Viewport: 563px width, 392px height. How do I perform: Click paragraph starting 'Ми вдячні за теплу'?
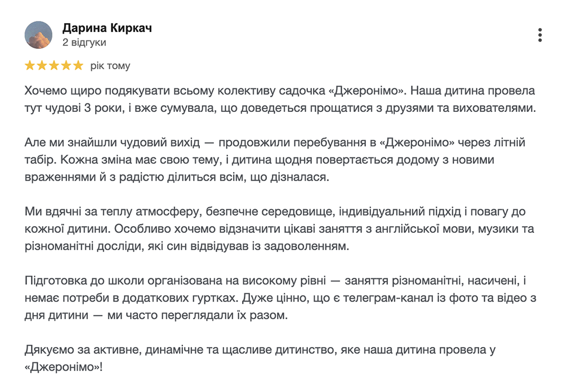[279, 229]
